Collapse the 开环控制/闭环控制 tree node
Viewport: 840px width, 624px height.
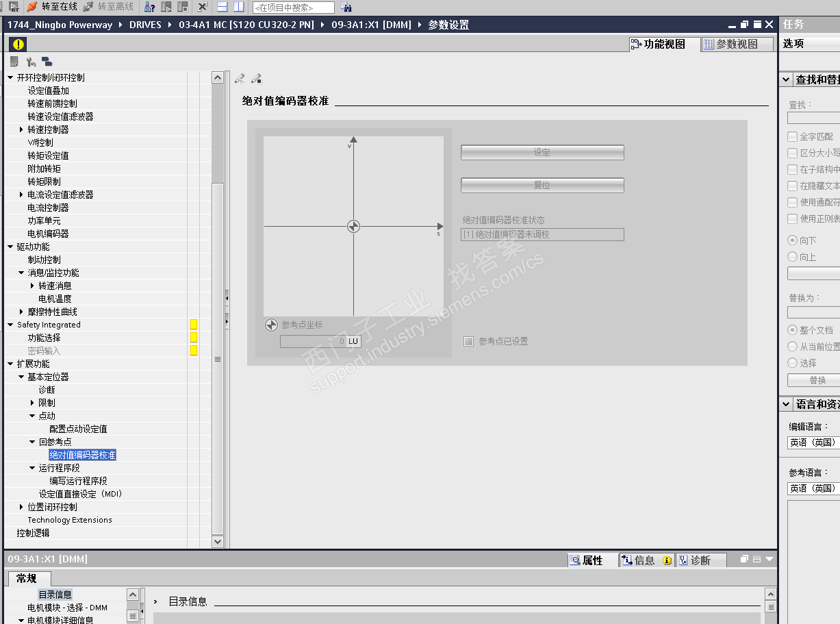pyautogui.click(x=10, y=77)
